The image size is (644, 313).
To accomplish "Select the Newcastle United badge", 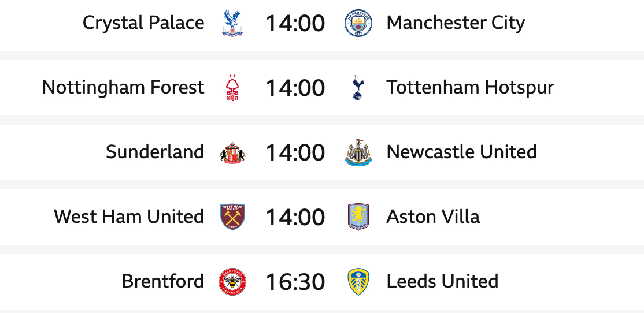I will pos(358,152).
